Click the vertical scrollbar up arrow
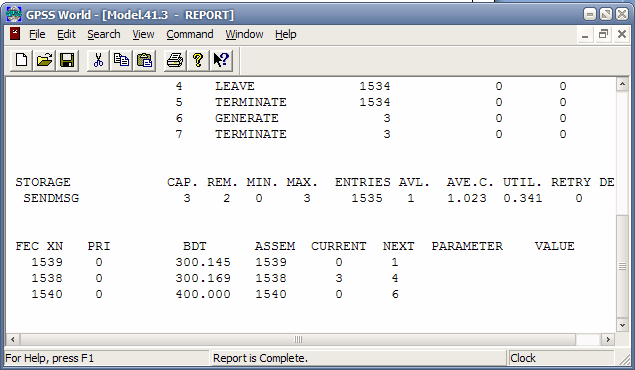 coord(622,84)
